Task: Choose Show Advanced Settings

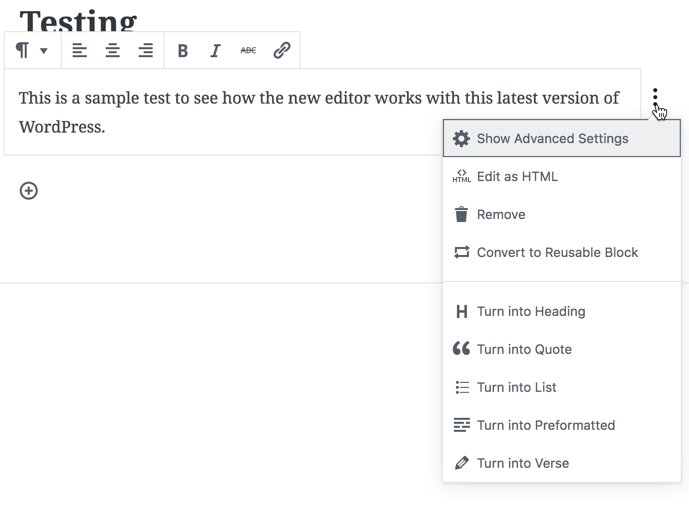Action: (562, 138)
